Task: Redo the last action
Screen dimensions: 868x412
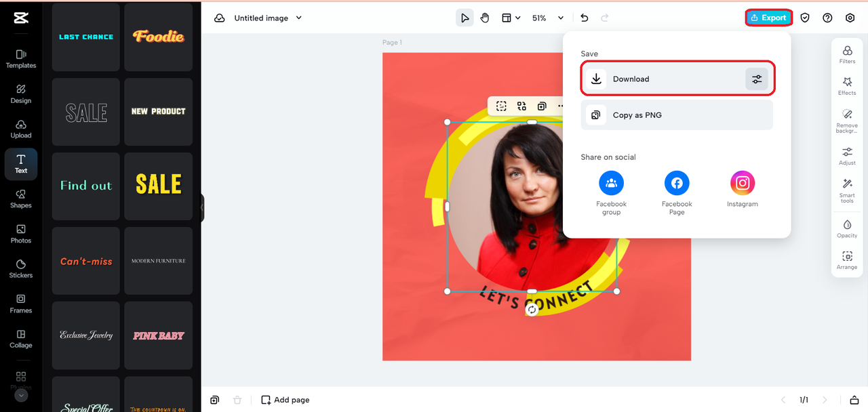Action: click(605, 18)
